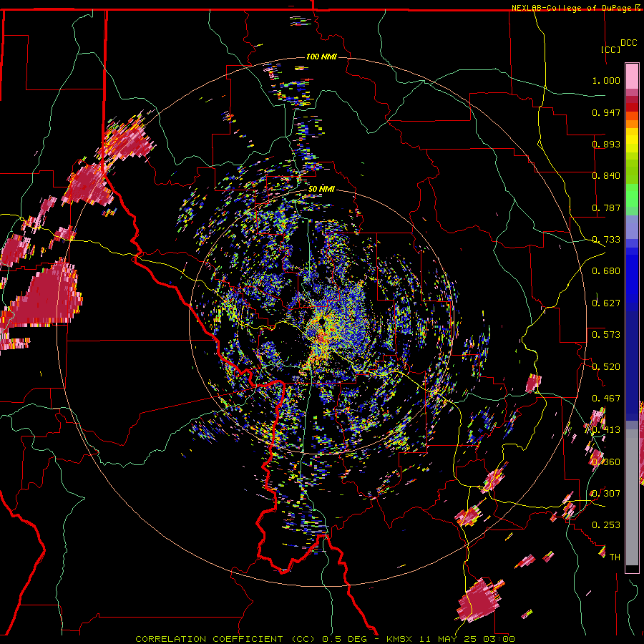Click the pink top segment of color bar
Screen dimensions: 644x644
[632, 77]
